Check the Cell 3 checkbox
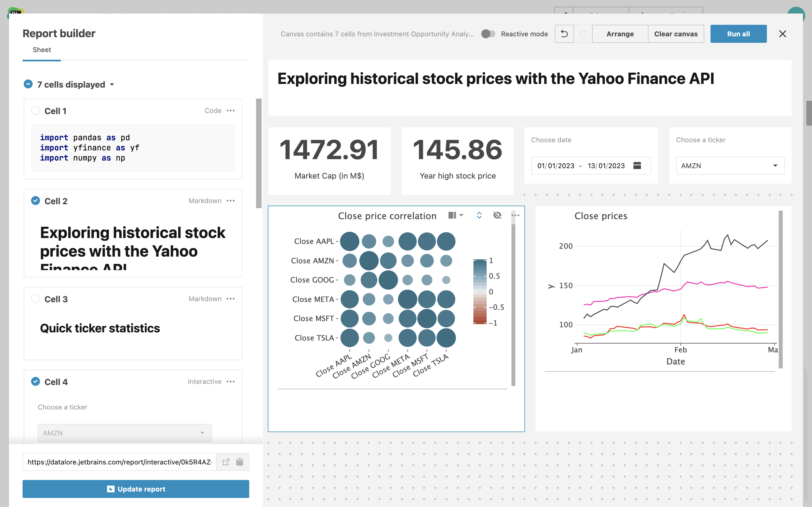Image resolution: width=812 pixels, height=507 pixels. click(x=36, y=299)
